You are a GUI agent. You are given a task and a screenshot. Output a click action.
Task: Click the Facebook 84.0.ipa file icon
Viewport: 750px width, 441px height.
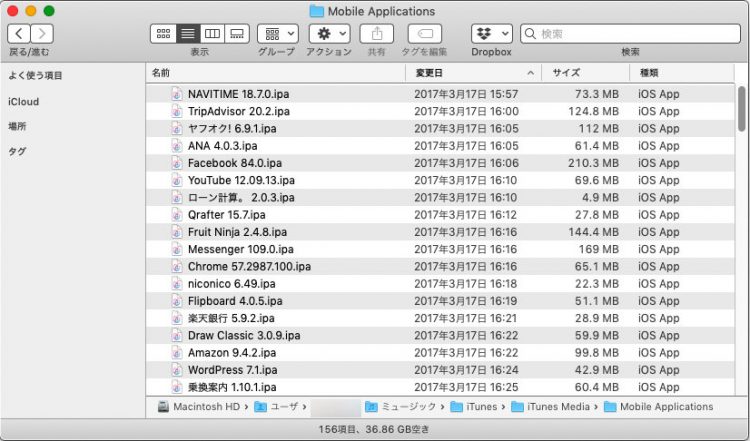pos(176,163)
